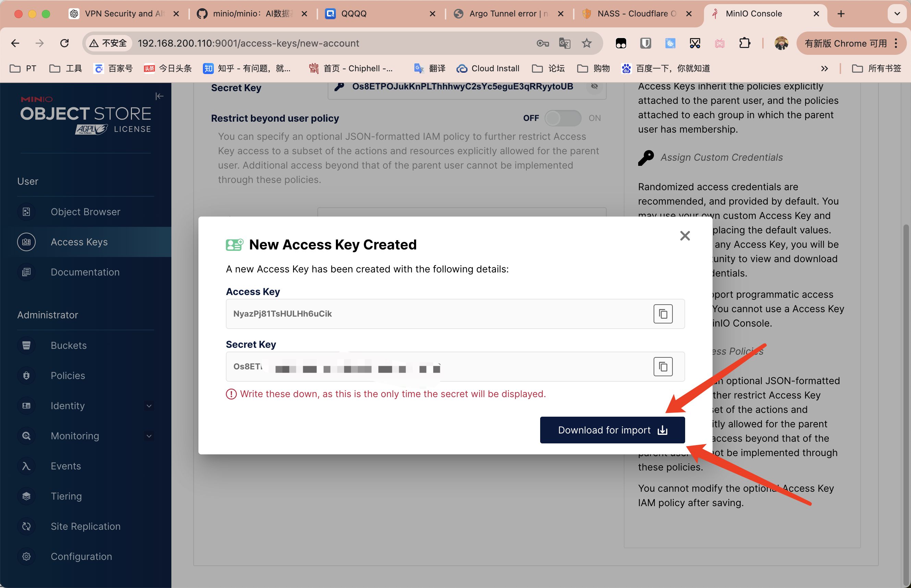
Task: Click the Object Browser icon in sidebar
Action: pos(26,211)
